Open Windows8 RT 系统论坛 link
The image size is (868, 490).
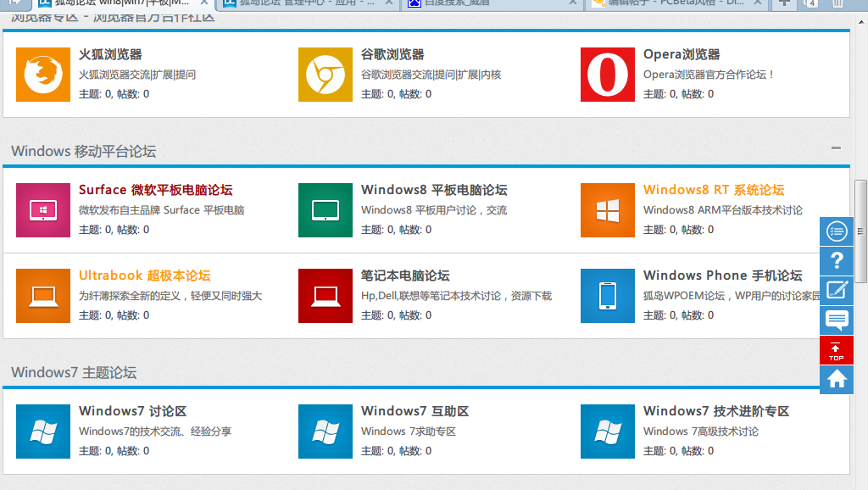tap(714, 190)
